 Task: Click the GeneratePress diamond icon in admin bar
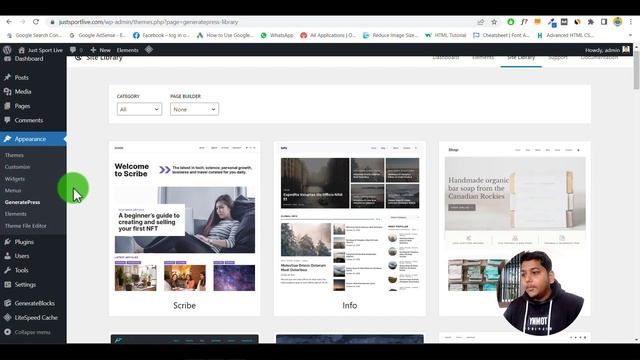(x=149, y=49)
